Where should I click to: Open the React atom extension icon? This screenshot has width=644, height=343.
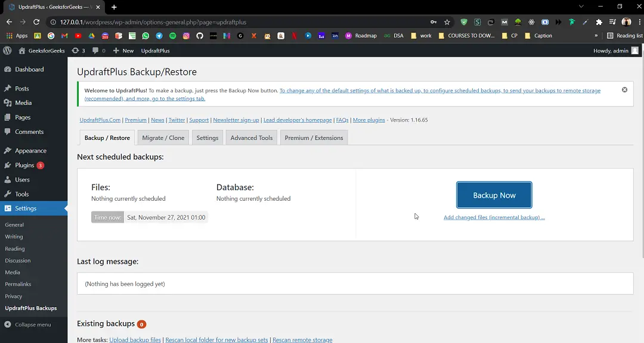click(531, 22)
